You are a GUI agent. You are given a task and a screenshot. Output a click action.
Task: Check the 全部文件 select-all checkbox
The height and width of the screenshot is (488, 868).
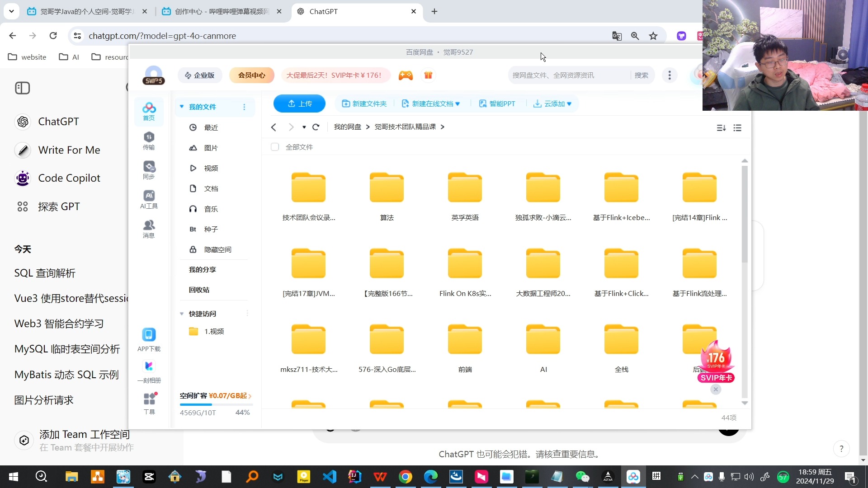[x=275, y=147]
